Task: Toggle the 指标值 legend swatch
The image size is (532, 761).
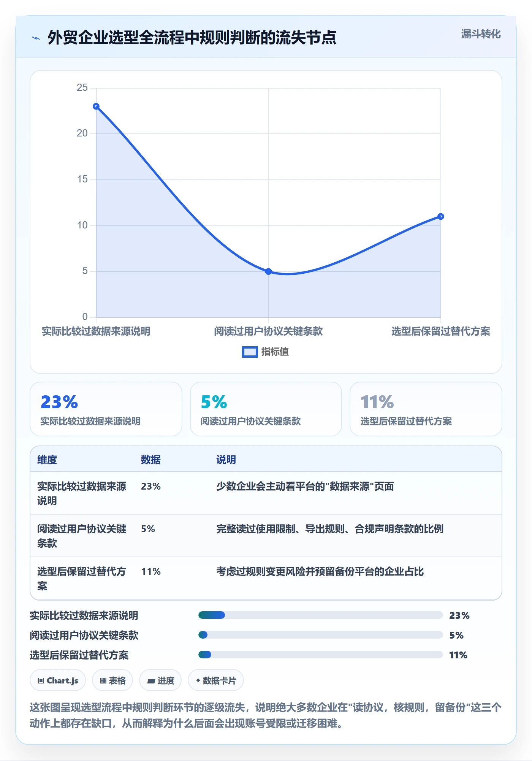Action: pos(250,352)
